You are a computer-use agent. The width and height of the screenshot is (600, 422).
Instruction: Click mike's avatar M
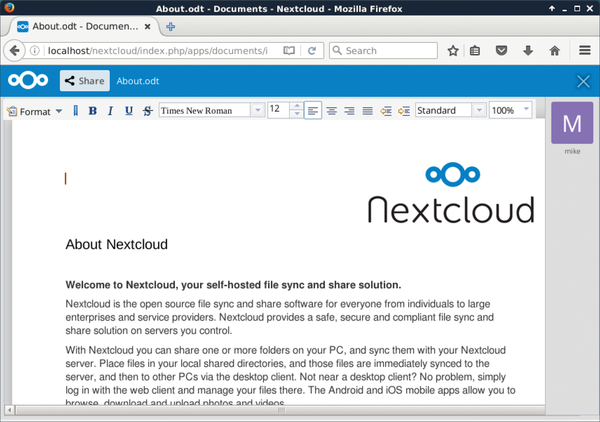click(572, 123)
